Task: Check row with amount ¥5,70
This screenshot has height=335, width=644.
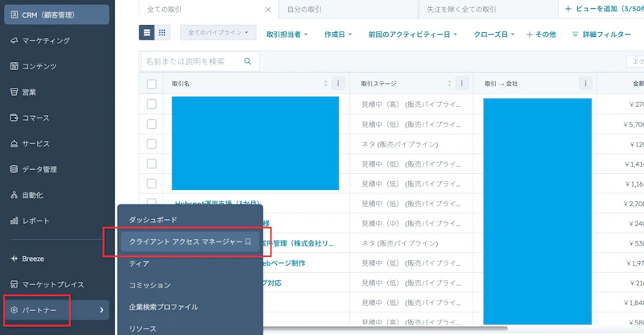Action: (151, 124)
